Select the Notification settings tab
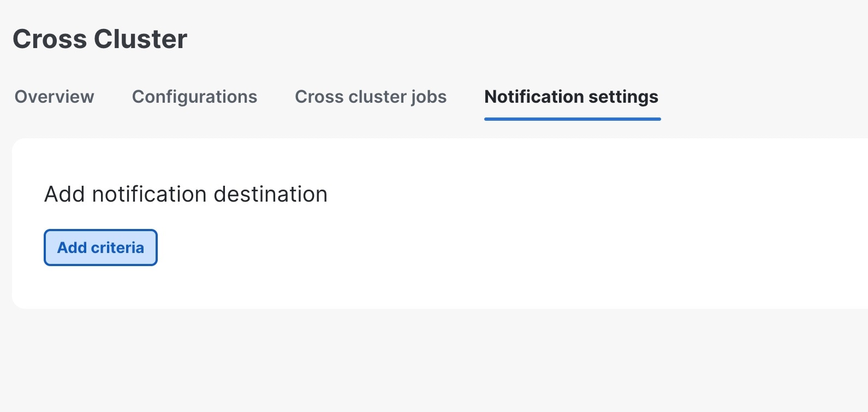The height and width of the screenshot is (412, 868). pyautogui.click(x=571, y=97)
